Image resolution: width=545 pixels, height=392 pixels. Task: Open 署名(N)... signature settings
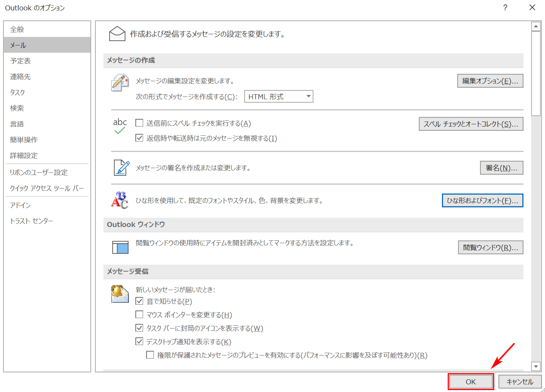502,168
